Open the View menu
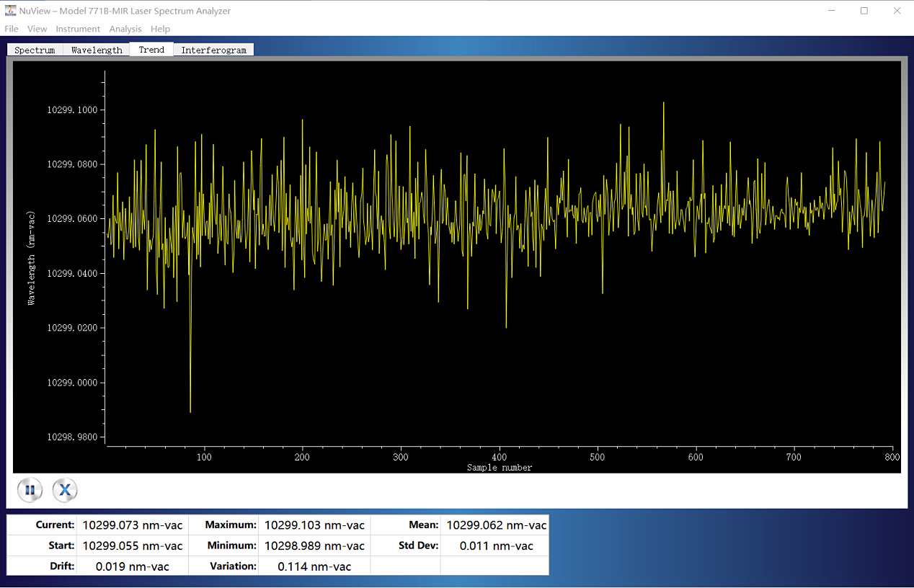Viewport: 914px width, 588px height. pyautogui.click(x=37, y=29)
